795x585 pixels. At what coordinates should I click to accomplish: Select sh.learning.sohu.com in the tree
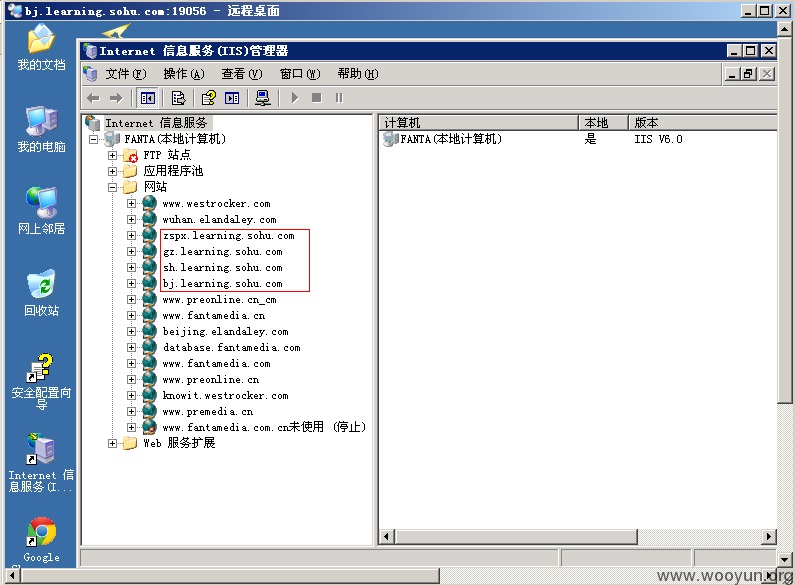[x=223, y=268]
